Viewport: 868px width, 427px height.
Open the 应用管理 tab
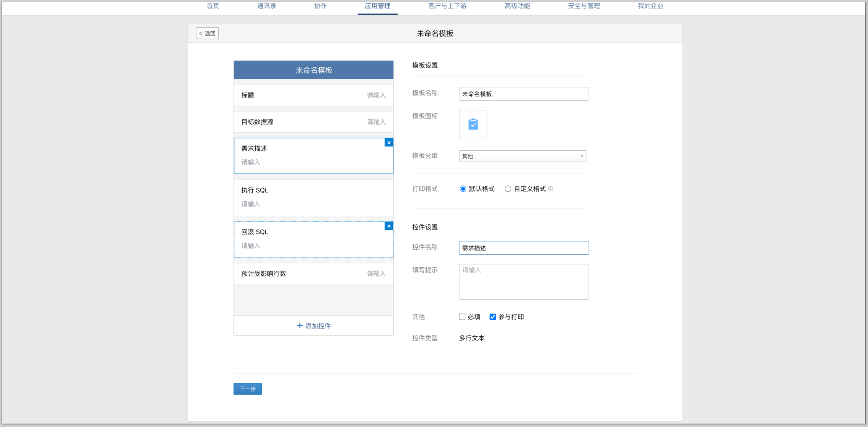pos(377,6)
